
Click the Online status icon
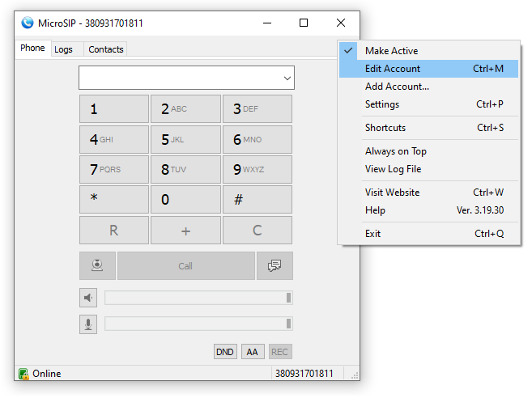[x=23, y=374]
